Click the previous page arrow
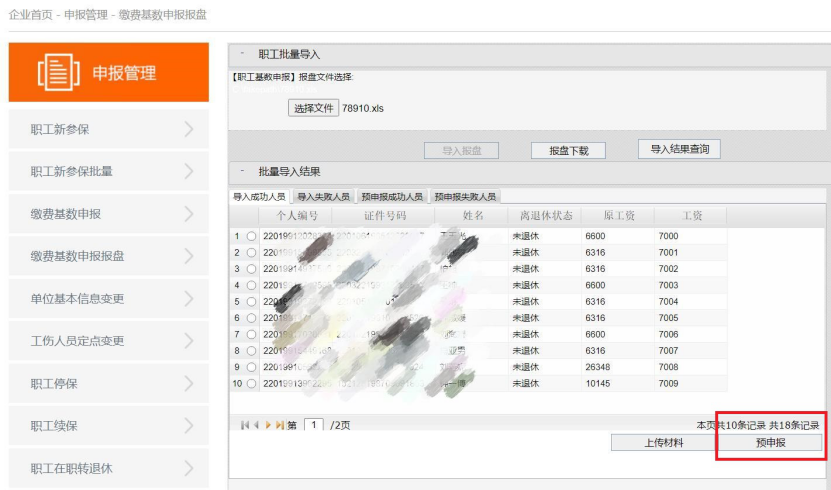Viewport: 831px width, 490px height. point(256,425)
